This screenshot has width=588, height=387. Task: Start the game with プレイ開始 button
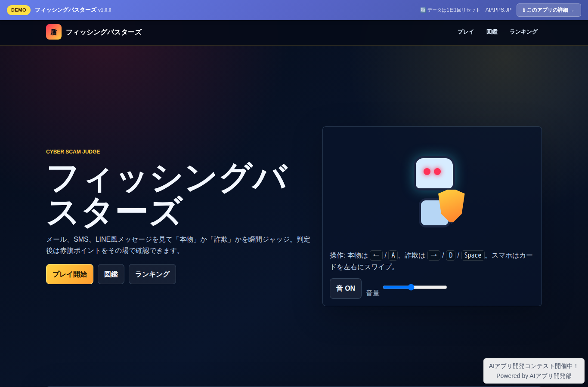(70, 274)
